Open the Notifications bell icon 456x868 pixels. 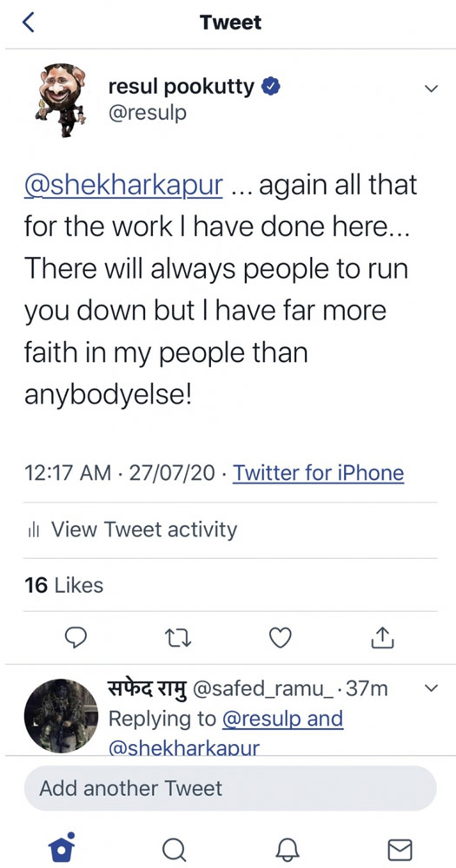coord(287,849)
